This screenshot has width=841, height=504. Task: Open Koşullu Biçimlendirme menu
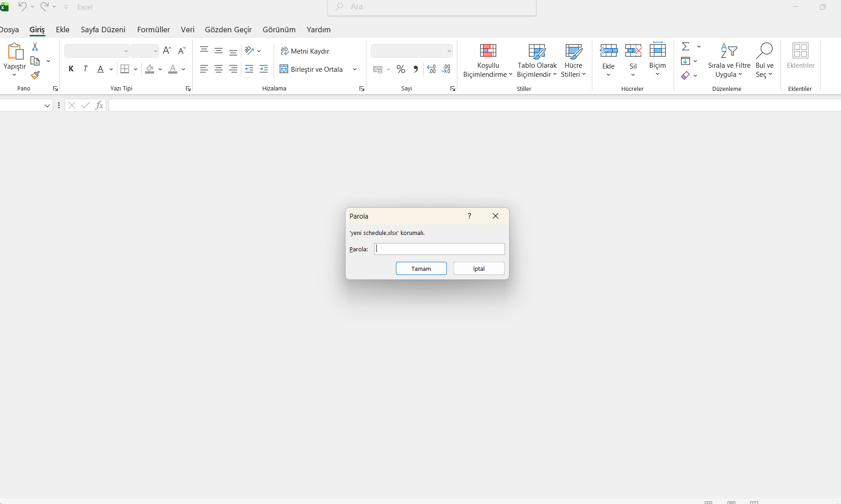point(488,61)
